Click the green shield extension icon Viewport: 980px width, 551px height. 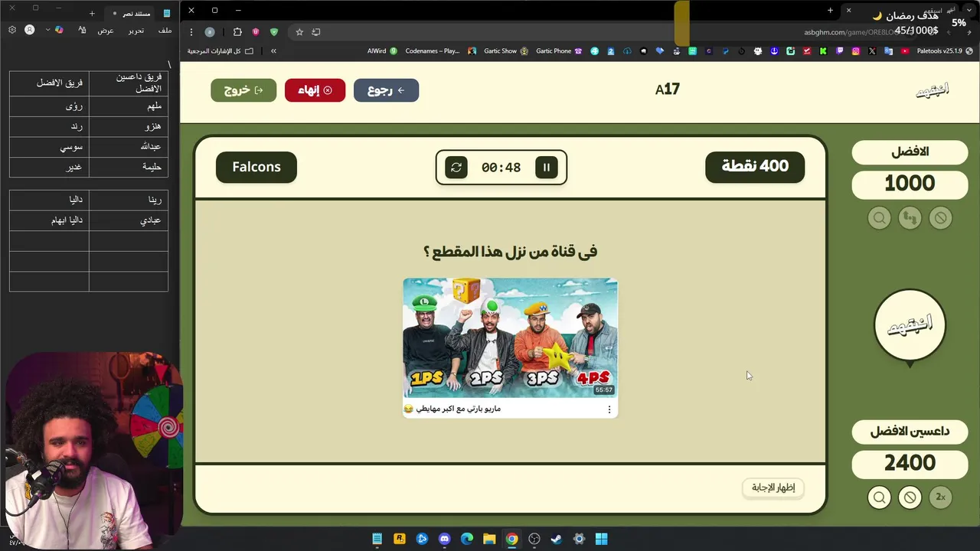(x=274, y=32)
